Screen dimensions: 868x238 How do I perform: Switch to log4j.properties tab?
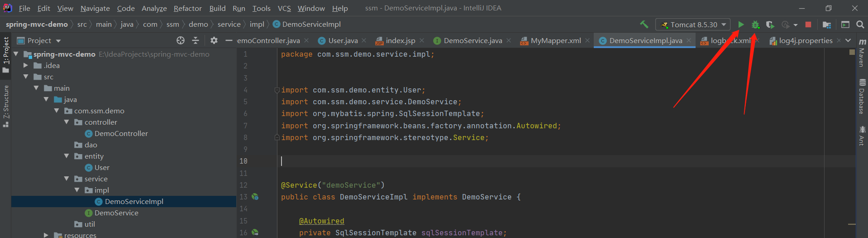[x=805, y=41]
